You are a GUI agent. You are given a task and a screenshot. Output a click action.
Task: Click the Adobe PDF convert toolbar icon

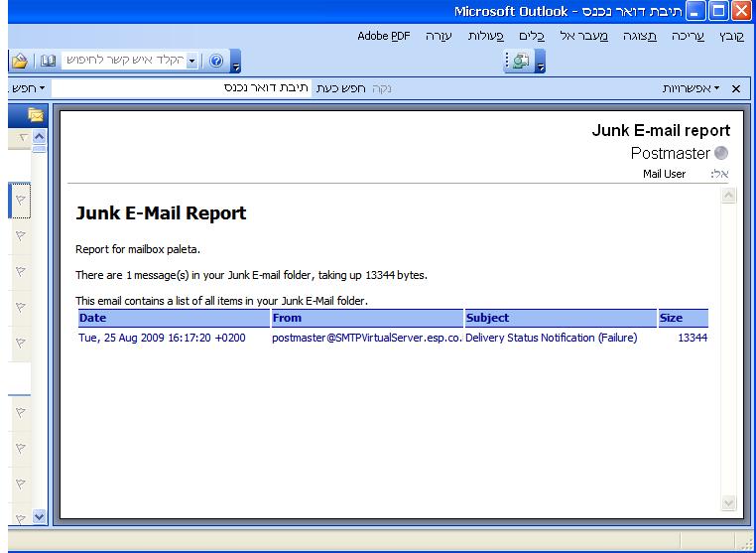click(521, 61)
